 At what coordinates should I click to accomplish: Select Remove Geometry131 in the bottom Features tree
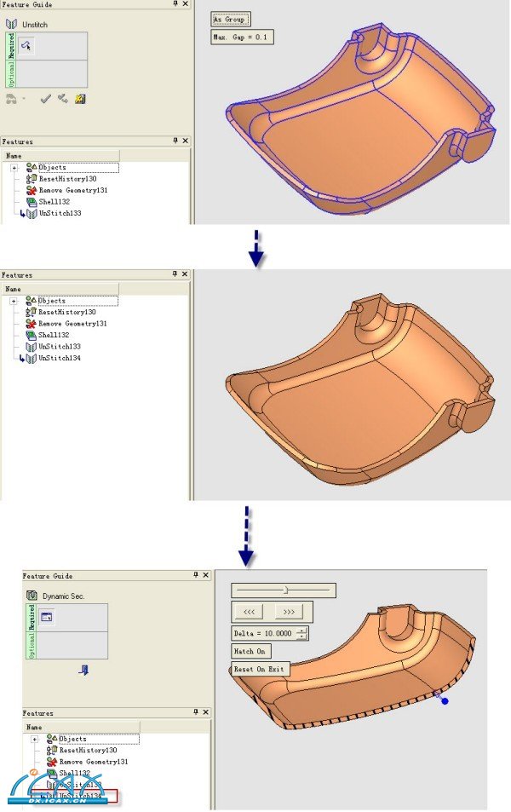(95, 761)
